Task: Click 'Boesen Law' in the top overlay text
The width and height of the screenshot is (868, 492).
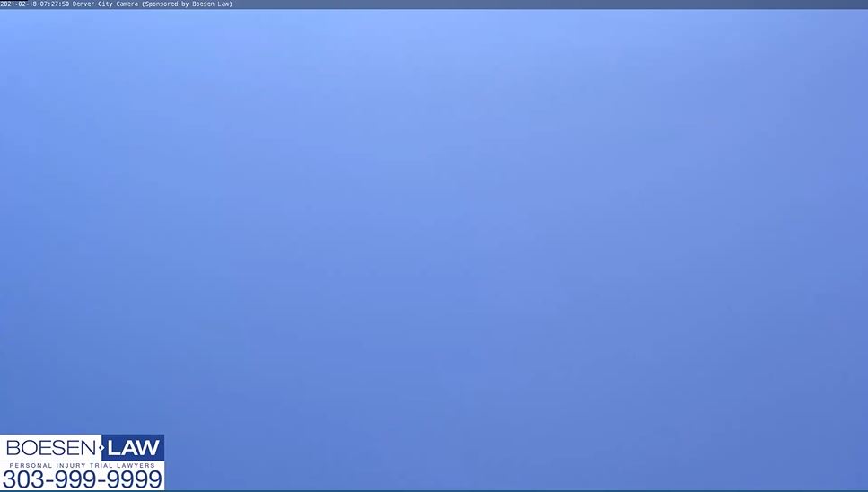Action: pos(211,4)
